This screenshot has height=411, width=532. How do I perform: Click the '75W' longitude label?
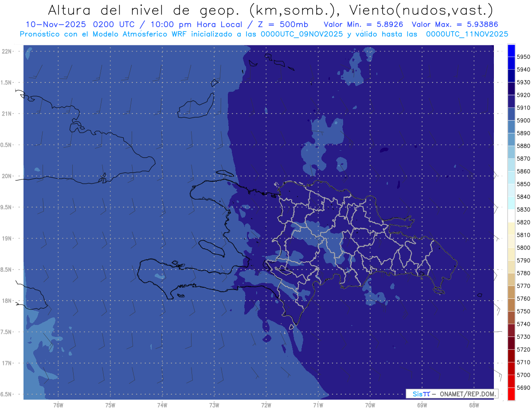110,405
